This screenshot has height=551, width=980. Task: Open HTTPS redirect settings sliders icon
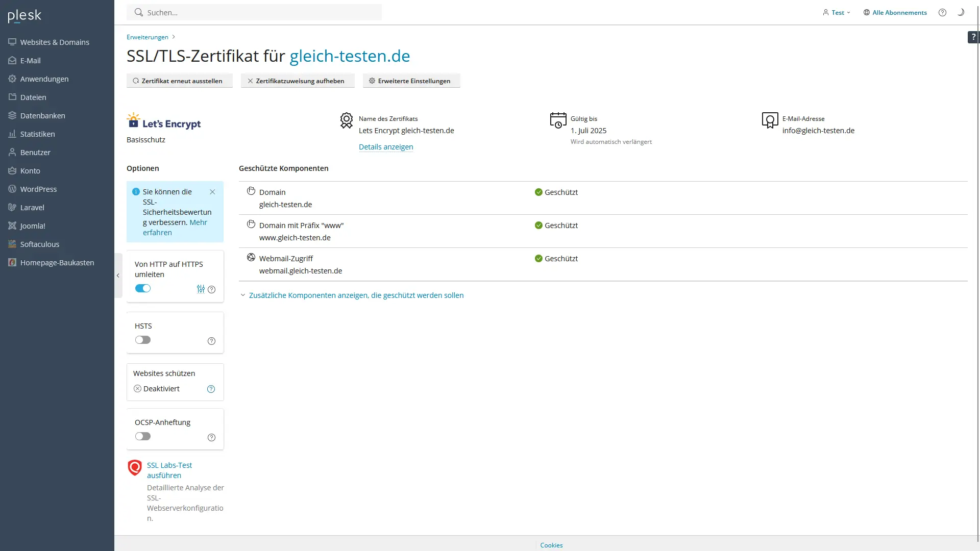point(200,289)
